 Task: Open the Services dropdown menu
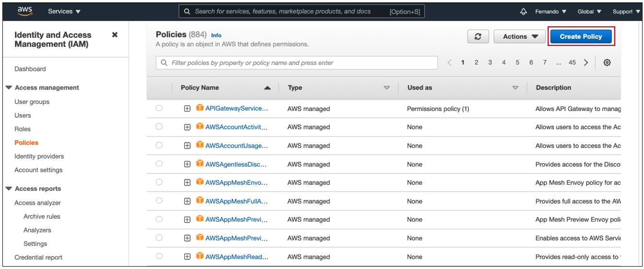point(64,11)
